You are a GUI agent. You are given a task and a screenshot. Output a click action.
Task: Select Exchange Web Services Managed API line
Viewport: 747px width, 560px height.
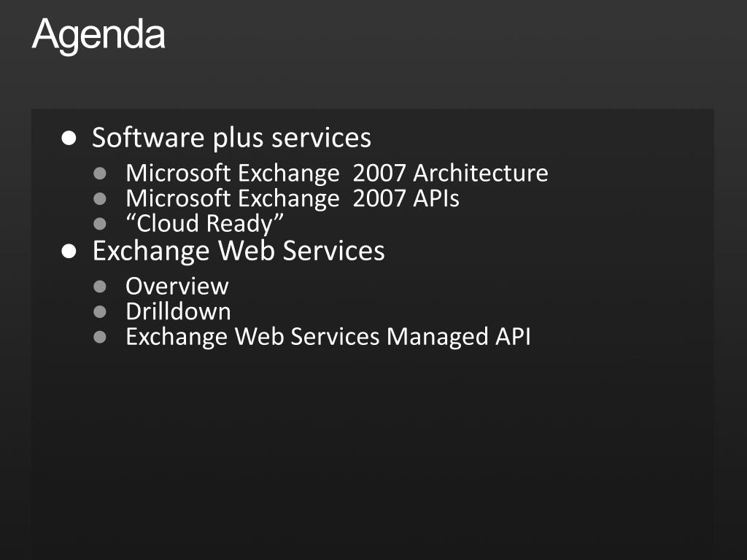coord(328,337)
